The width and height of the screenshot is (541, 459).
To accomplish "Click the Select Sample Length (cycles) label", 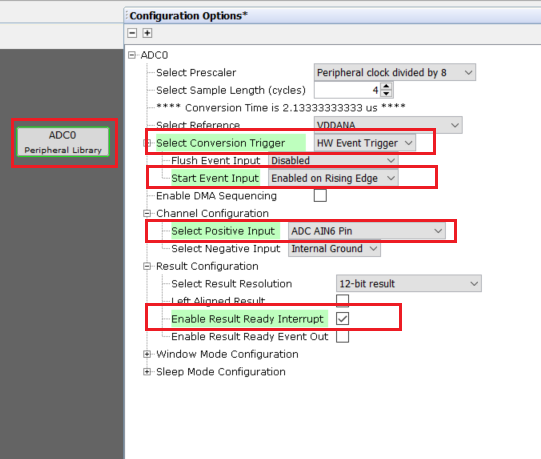I will pyautogui.click(x=231, y=90).
